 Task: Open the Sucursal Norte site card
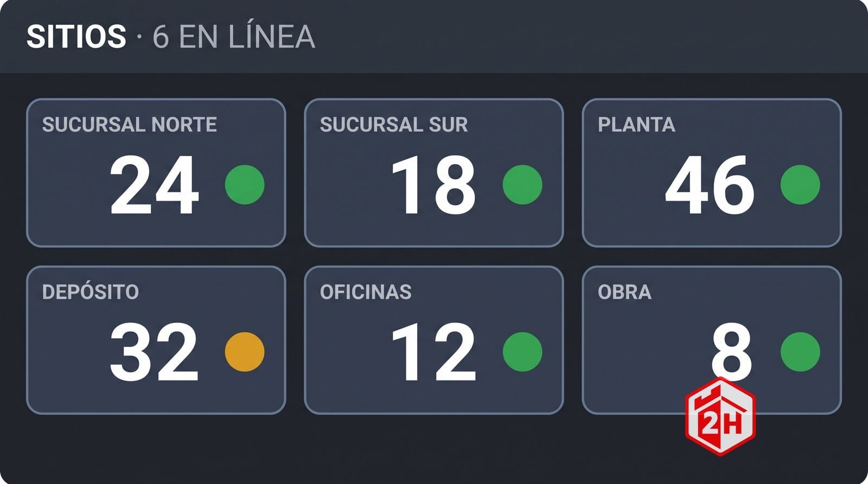(156, 173)
